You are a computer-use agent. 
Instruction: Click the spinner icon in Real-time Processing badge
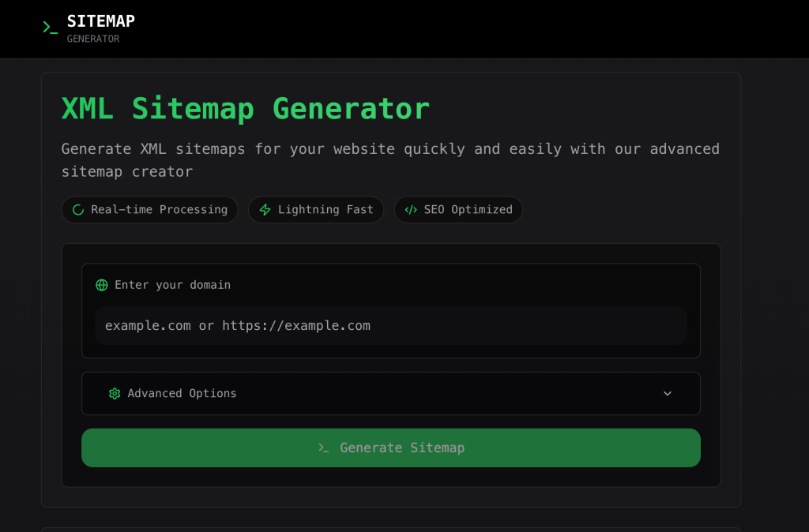click(78, 210)
